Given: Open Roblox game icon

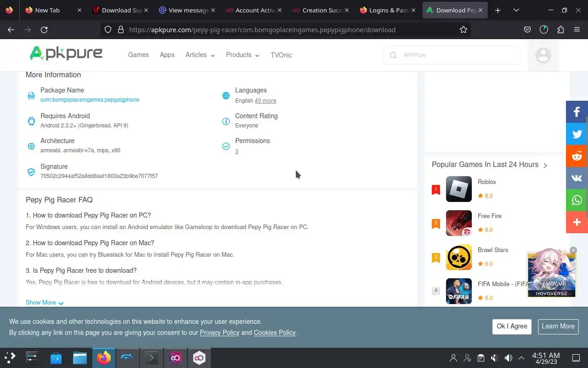Looking at the screenshot, I should [459, 189].
